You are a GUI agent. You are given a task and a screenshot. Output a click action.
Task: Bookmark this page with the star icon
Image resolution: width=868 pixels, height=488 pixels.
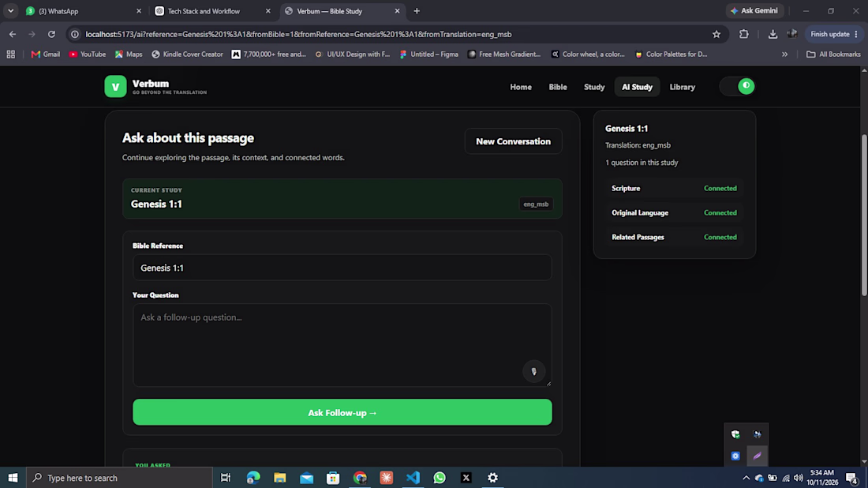tap(716, 34)
